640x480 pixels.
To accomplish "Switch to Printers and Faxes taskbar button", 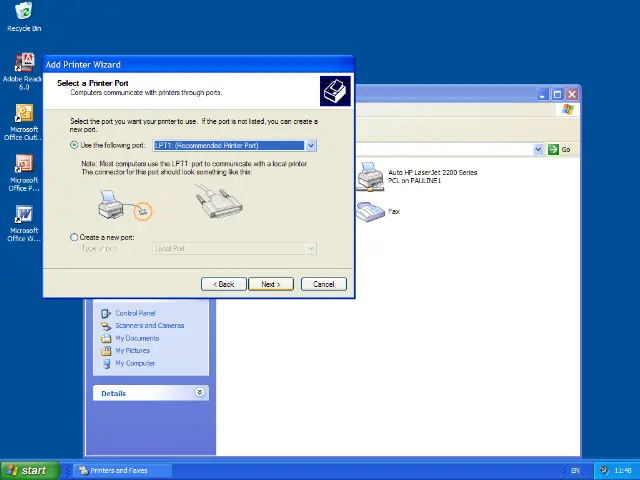I will (122, 470).
